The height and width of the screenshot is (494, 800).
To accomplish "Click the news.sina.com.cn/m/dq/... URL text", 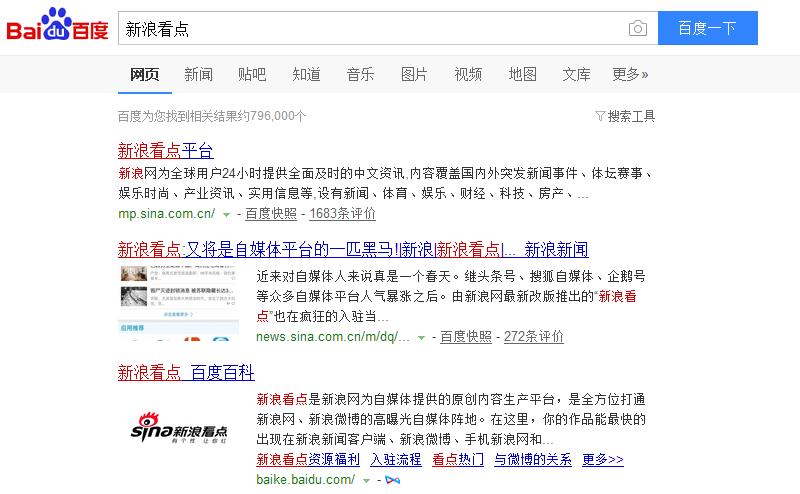I will [x=333, y=337].
